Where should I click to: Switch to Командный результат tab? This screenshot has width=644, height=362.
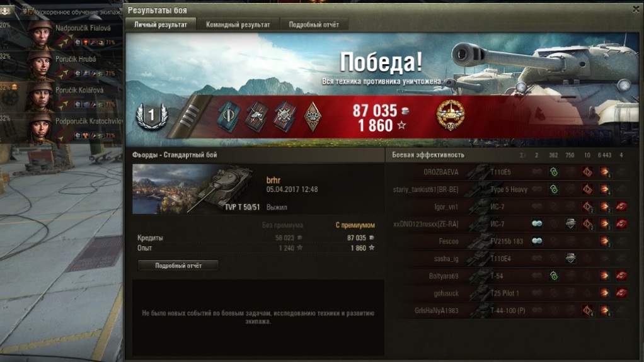(238, 25)
